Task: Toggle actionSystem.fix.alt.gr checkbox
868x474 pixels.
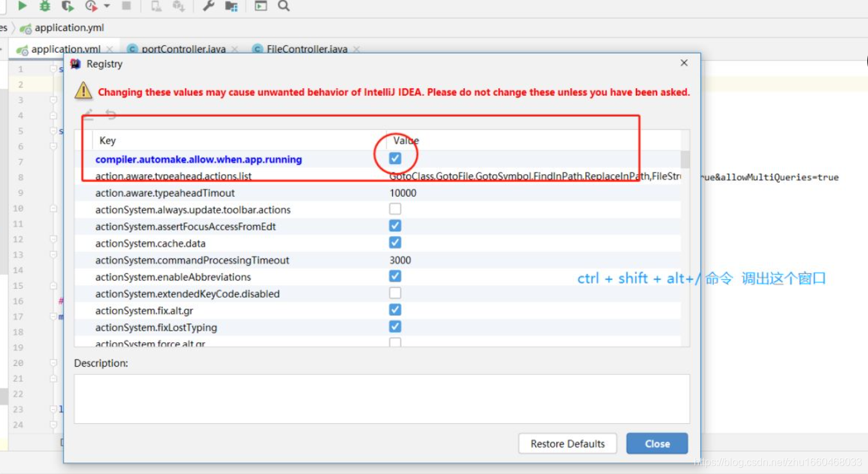Action: pos(395,310)
